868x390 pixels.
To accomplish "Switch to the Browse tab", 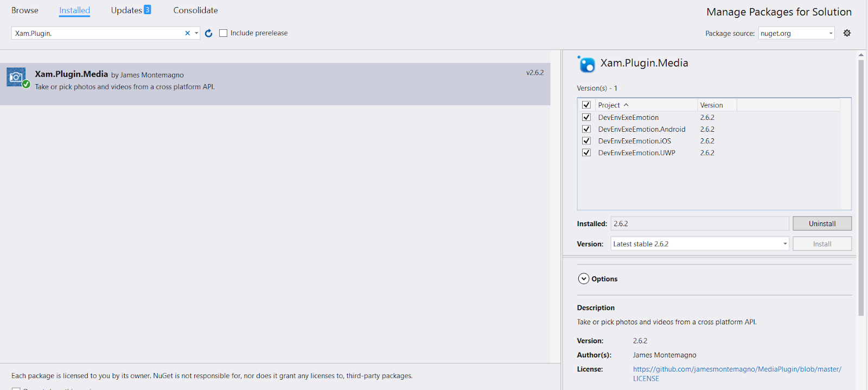I will [25, 10].
